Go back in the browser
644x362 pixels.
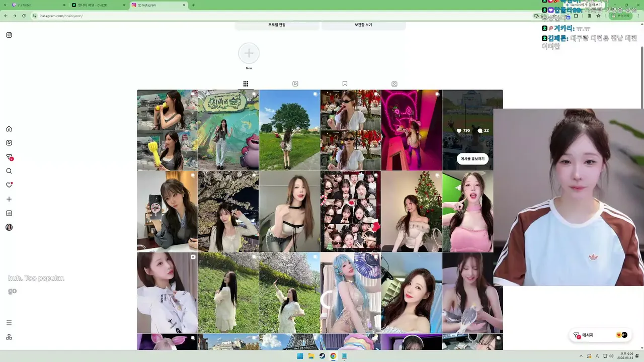[x=6, y=16]
